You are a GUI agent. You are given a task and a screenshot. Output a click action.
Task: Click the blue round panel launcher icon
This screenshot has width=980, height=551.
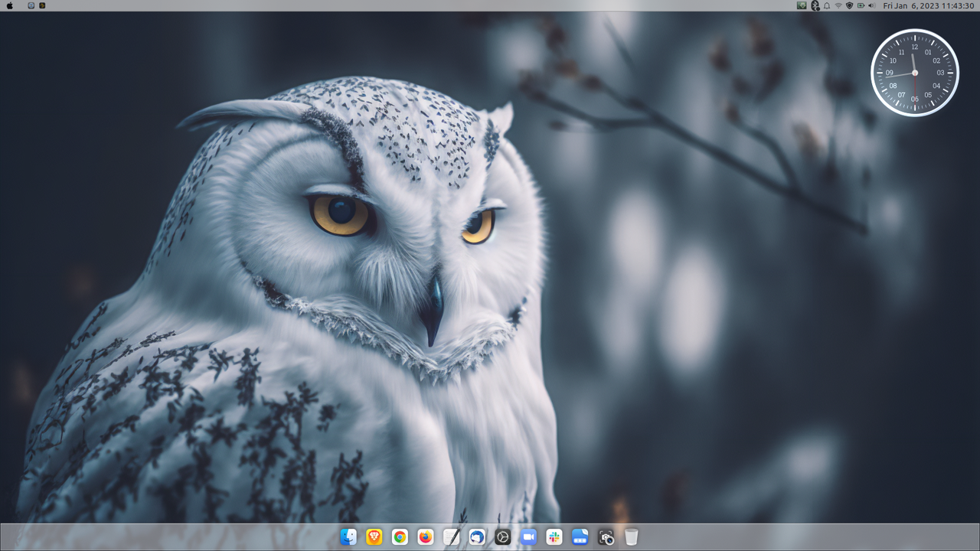[x=31, y=5]
